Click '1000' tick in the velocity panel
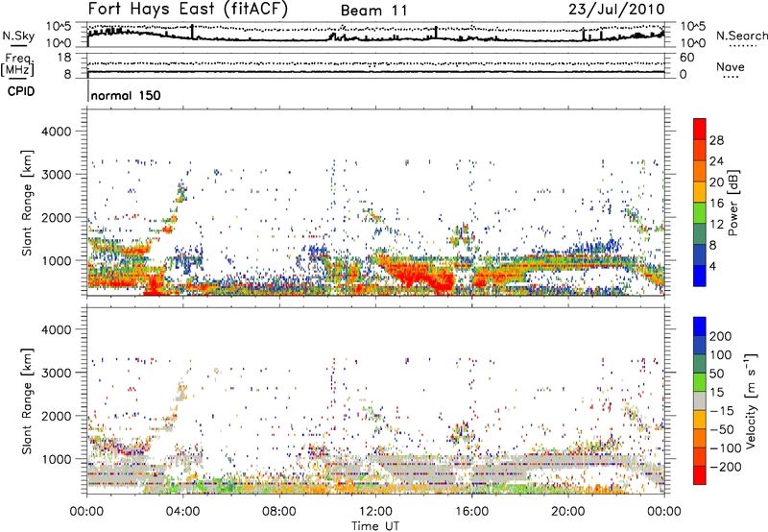The width and height of the screenshot is (768, 532). pos(56,459)
